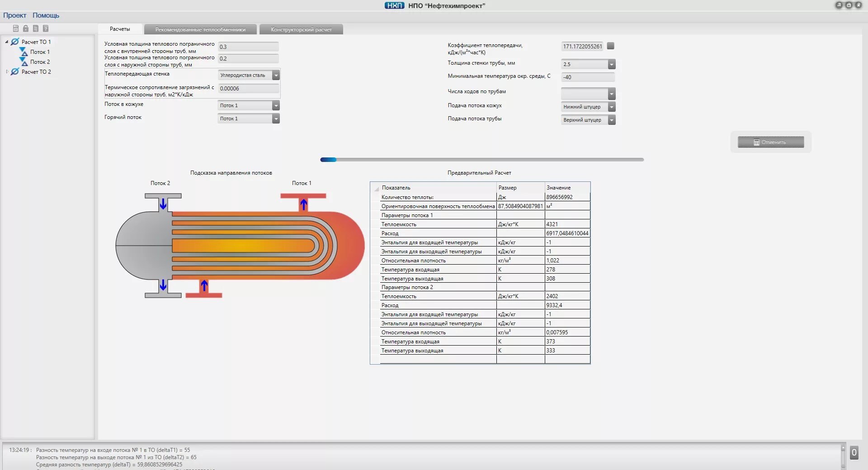
Task: Click inlet temperature value 373
Action: (x=567, y=342)
